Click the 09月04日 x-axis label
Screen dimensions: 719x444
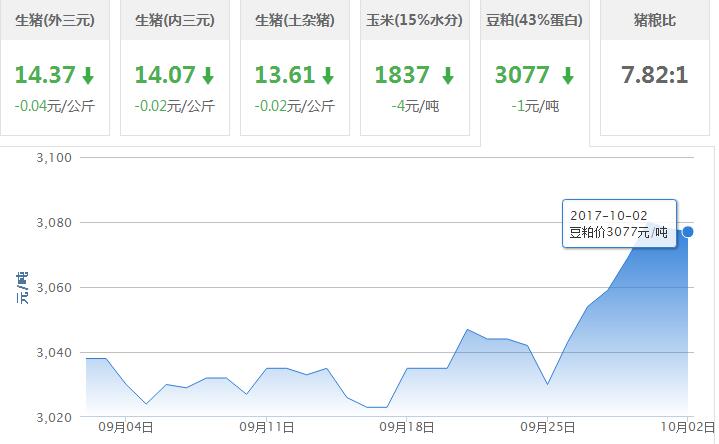126,427
